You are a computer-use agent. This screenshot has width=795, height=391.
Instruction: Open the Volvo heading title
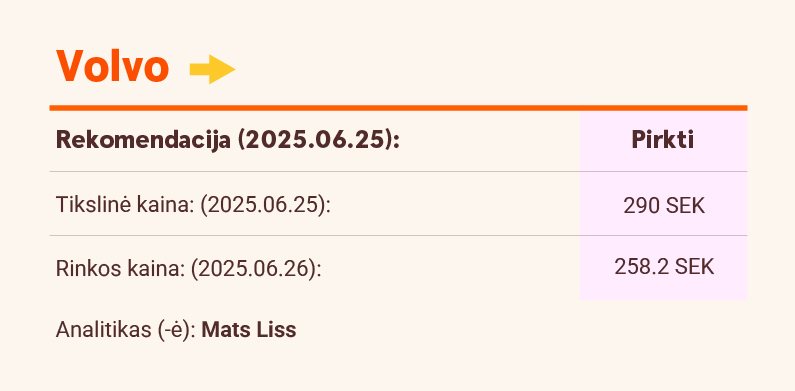pos(112,66)
